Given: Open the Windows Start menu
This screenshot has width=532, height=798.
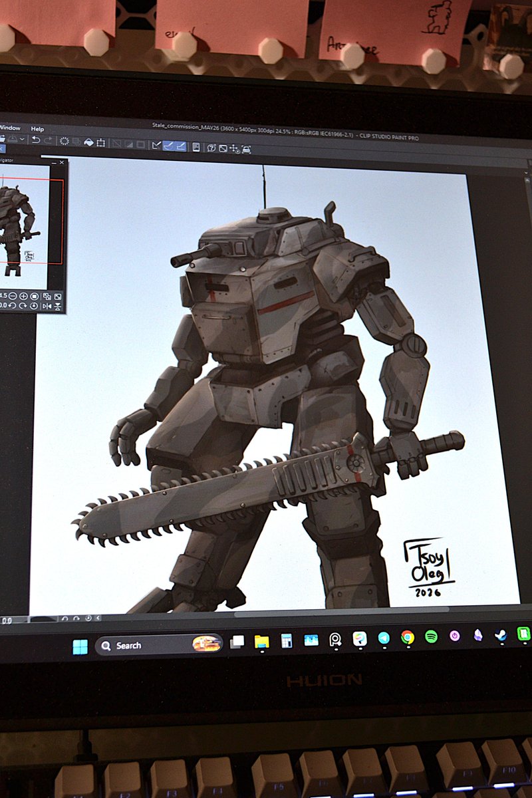Looking at the screenshot, I should pyautogui.click(x=80, y=646).
